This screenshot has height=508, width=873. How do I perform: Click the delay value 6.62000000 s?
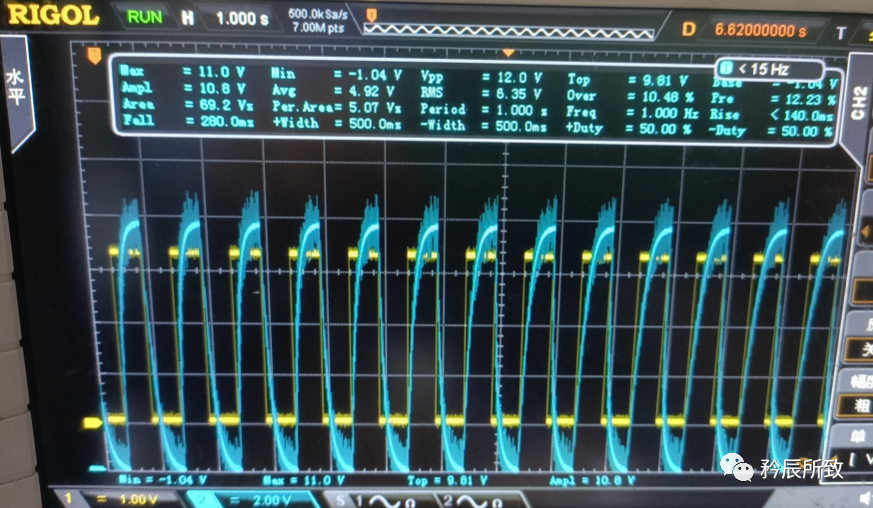click(x=762, y=30)
